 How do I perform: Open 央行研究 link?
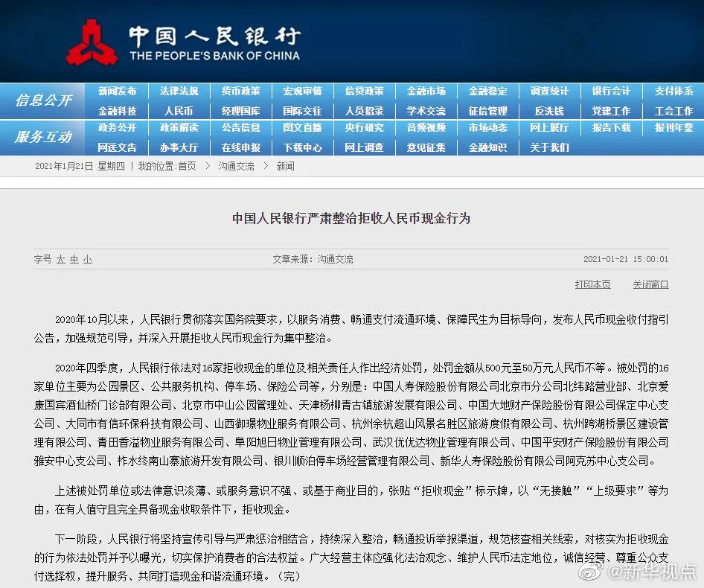(364, 127)
